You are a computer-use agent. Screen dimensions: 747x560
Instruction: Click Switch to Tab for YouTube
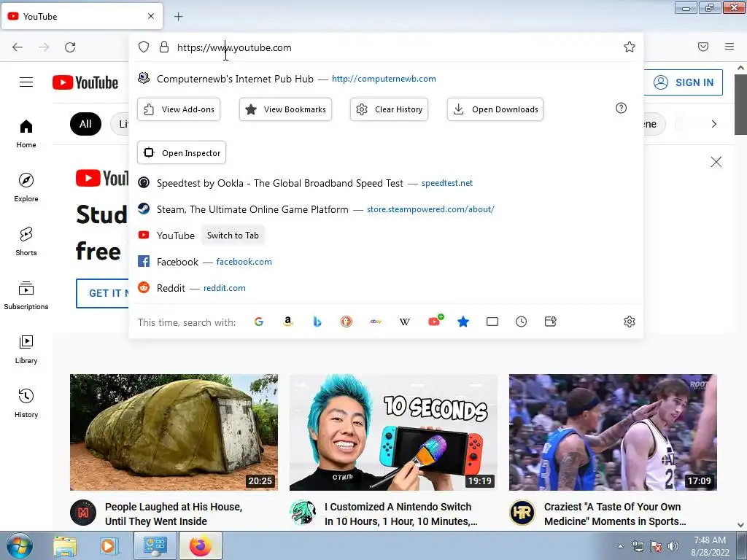pos(233,236)
